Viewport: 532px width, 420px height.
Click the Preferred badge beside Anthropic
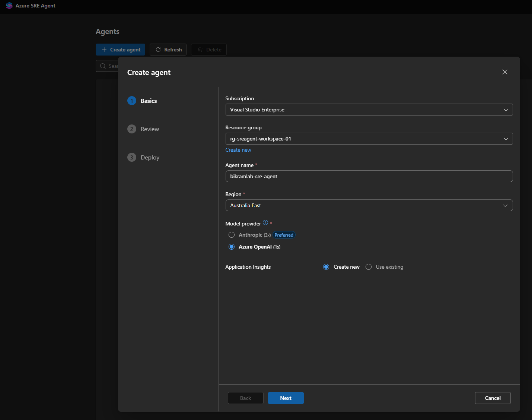(284, 235)
